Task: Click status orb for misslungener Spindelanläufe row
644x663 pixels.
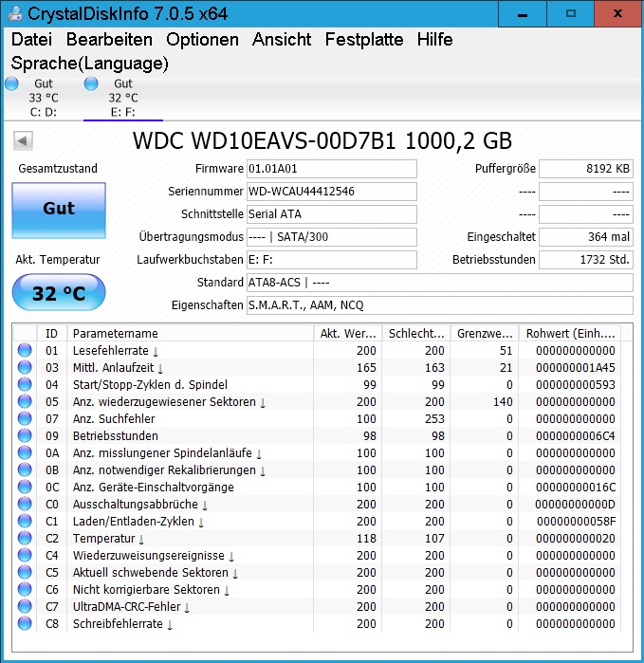Action: pyautogui.click(x=25, y=452)
